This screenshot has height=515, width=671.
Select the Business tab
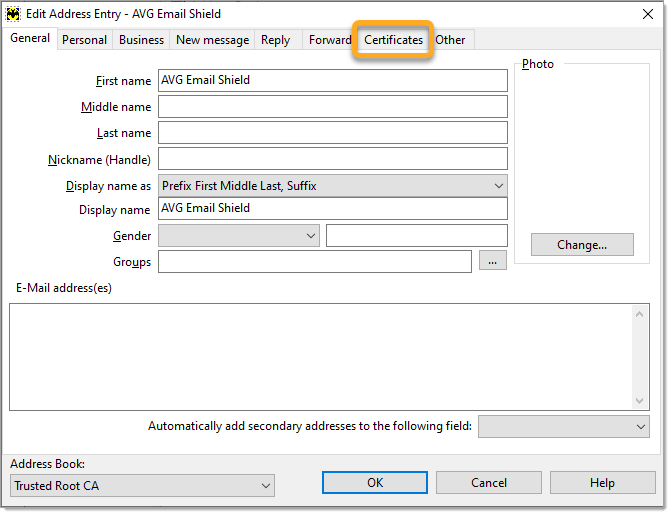pyautogui.click(x=141, y=40)
